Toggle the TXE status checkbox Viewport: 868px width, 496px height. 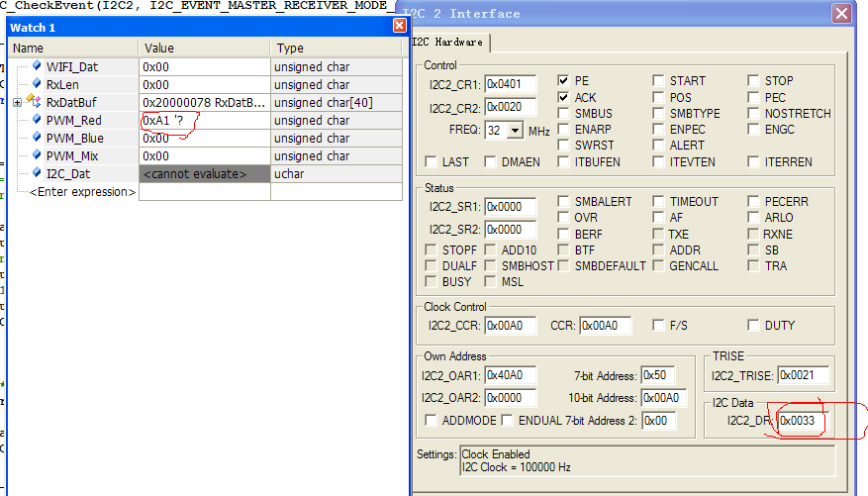[658, 234]
